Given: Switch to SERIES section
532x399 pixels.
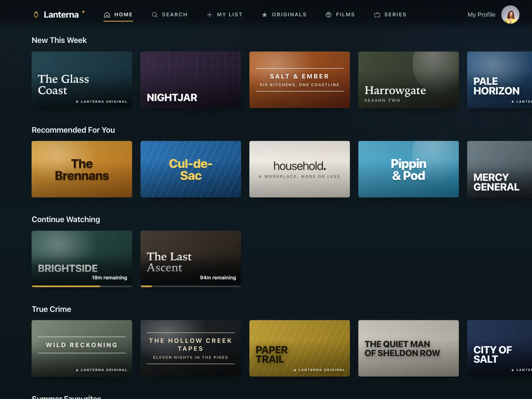Looking at the screenshot, I should tap(390, 15).
